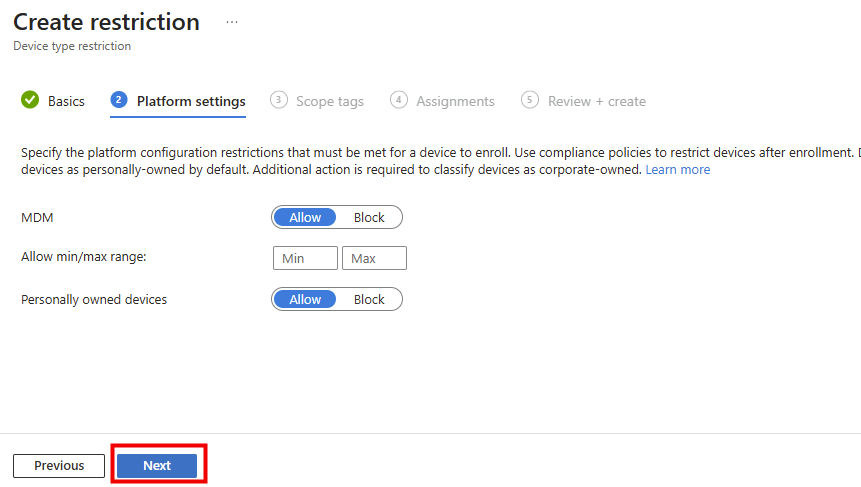
Task: Open the Review + create tab
Action: pos(596,101)
